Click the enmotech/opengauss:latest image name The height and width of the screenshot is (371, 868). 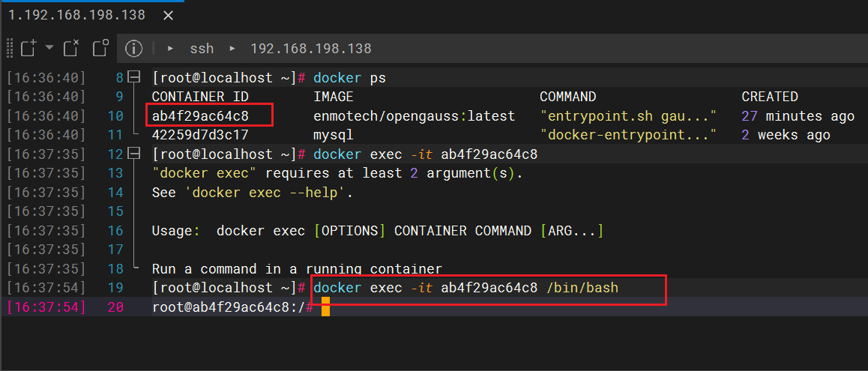414,116
